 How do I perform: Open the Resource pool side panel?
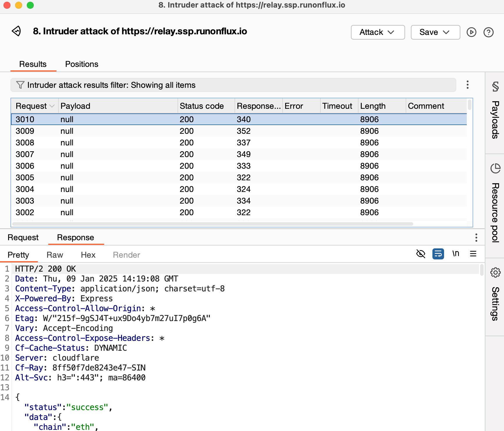click(x=495, y=206)
